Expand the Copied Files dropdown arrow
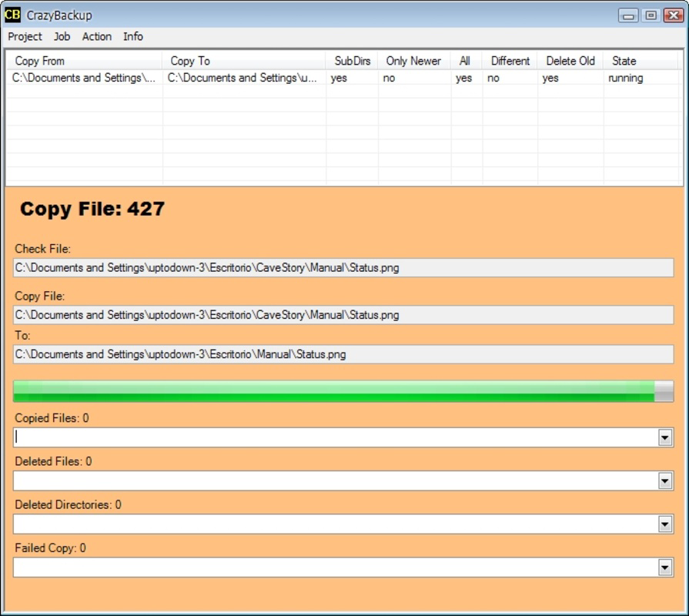The image size is (689, 616). [665, 437]
